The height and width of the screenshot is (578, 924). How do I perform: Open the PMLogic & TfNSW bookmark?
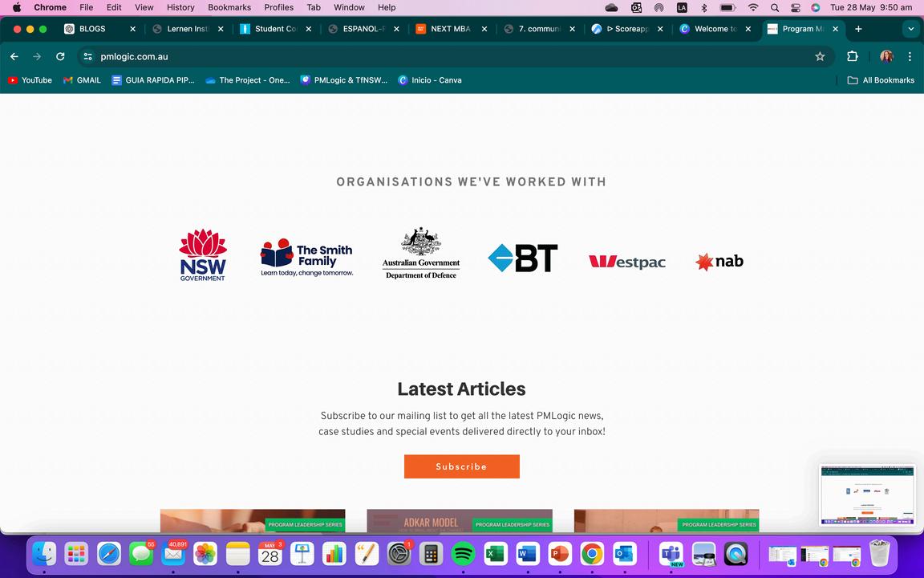coord(344,80)
